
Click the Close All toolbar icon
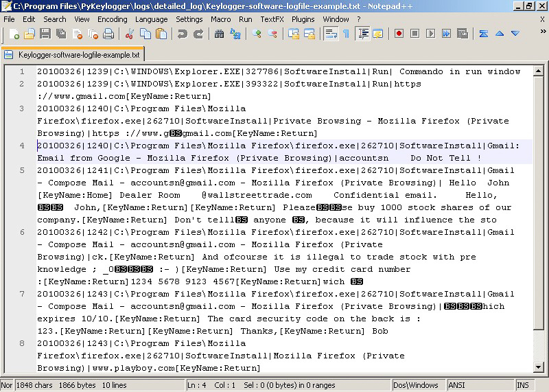coord(93,34)
